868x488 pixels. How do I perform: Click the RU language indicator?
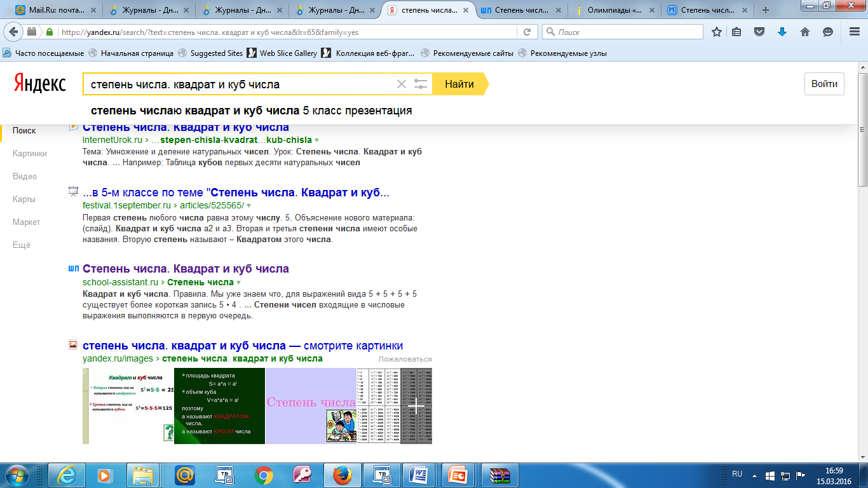[737, 474]
